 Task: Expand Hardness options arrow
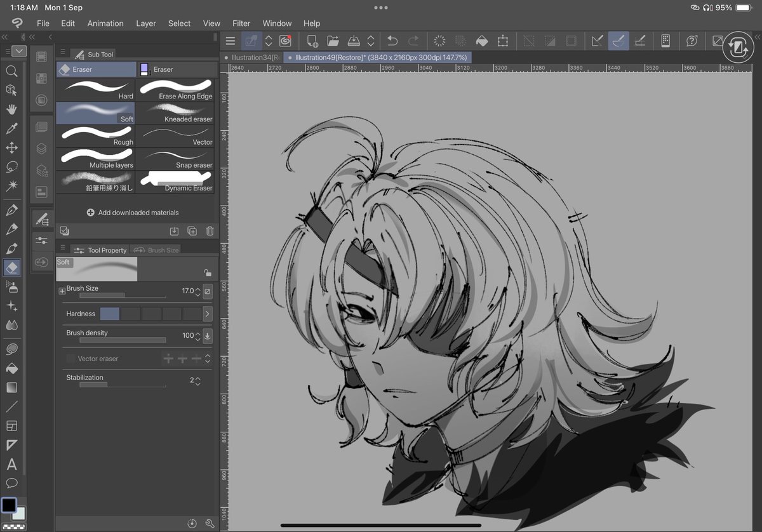pos(207,314)
